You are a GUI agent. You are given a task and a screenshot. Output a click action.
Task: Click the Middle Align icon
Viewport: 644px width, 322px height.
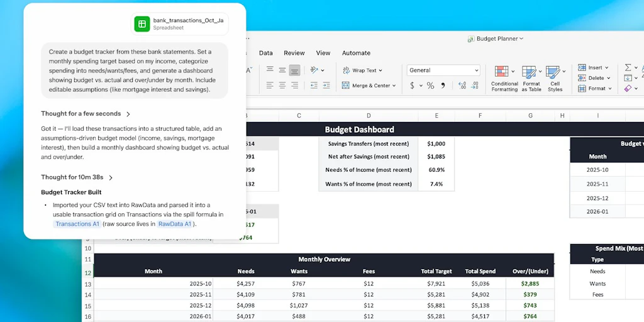click(x=282, y=70)
